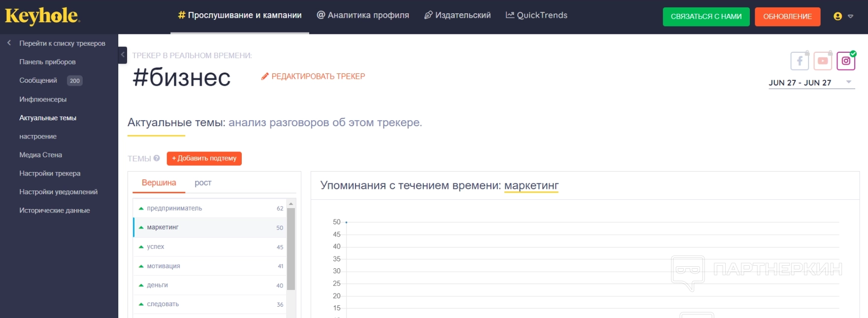
Task: Toggle the Instagram platform icon
Action: pyautogui.click(x=846, y=61)
